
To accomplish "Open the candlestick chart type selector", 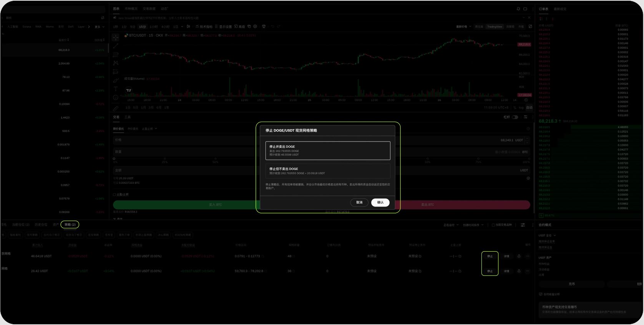I will click(188, 26).
